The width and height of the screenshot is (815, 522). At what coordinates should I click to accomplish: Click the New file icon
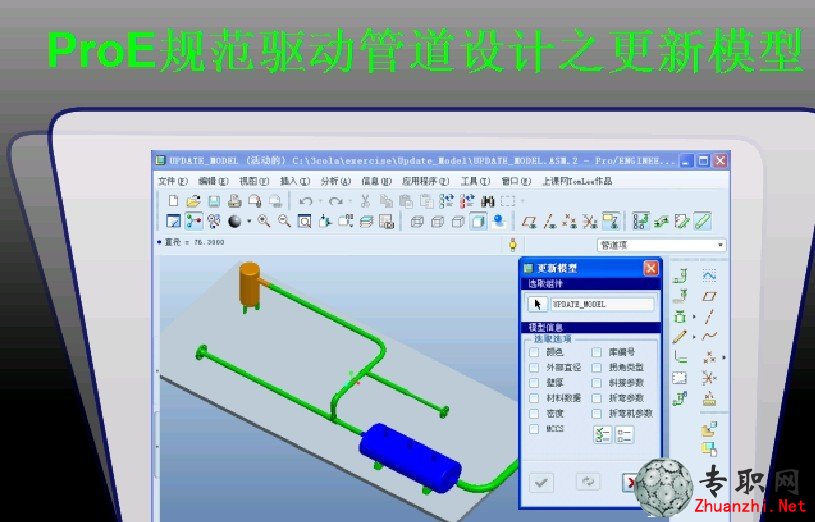(174, 201)
